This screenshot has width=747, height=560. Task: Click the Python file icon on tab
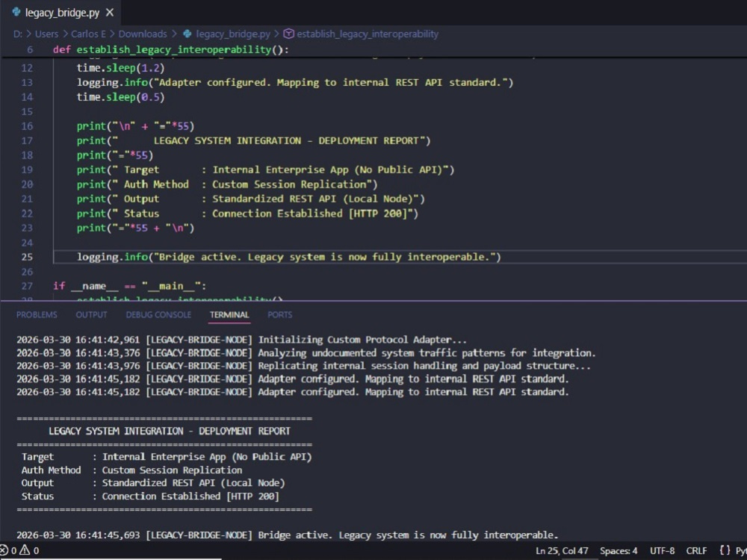tap(16, 13)
